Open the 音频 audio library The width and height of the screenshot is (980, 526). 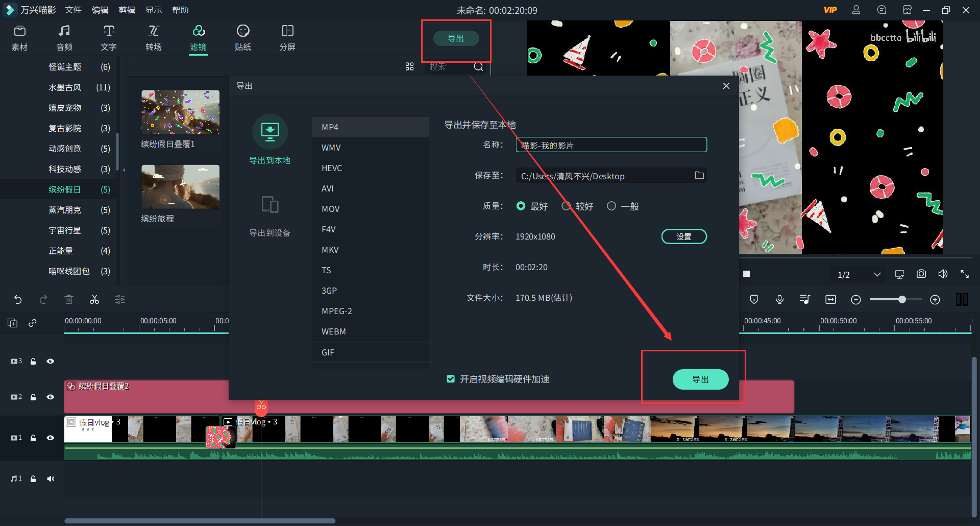[x=64, y=37]
